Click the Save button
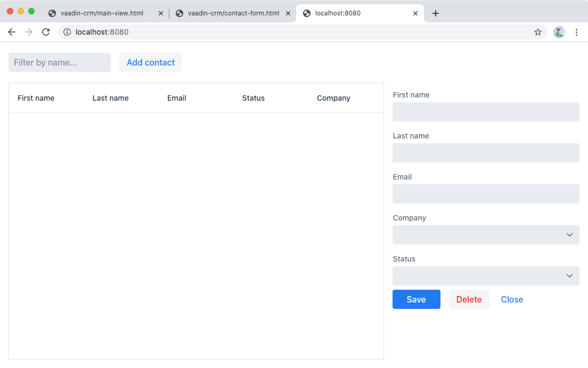 pyautogui.click(x=416, y=299)
